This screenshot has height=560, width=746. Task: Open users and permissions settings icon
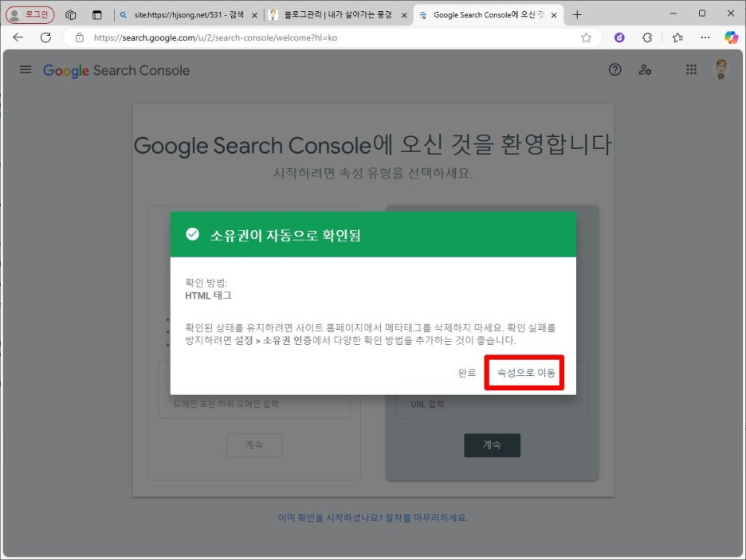point(645,70)
